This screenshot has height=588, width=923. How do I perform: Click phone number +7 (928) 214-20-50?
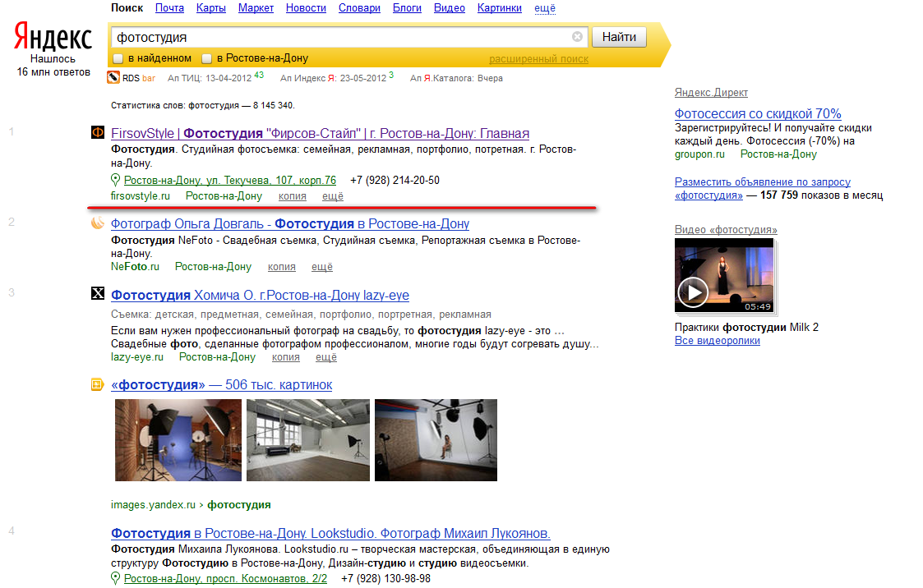[395, 181]
